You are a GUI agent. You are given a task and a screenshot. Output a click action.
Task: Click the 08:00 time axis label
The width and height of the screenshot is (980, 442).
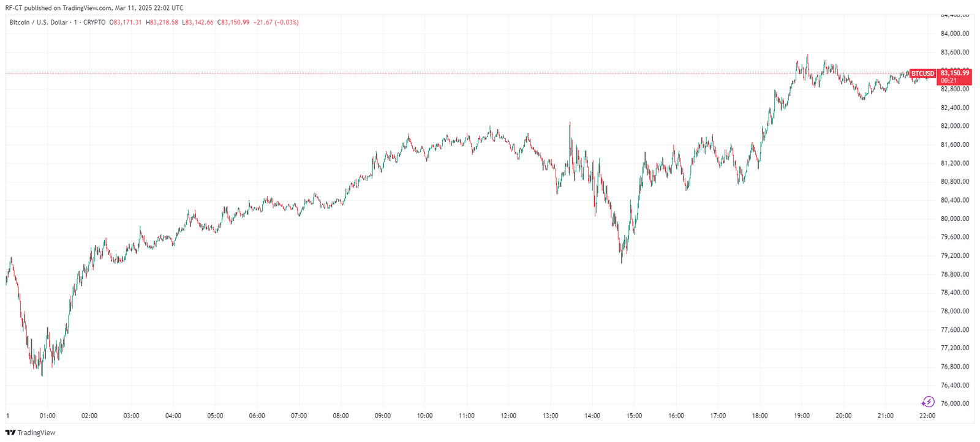(341, 416)
